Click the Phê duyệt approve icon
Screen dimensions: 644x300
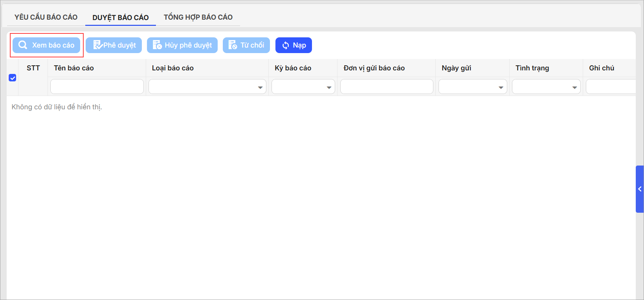(x=97, y=45)
